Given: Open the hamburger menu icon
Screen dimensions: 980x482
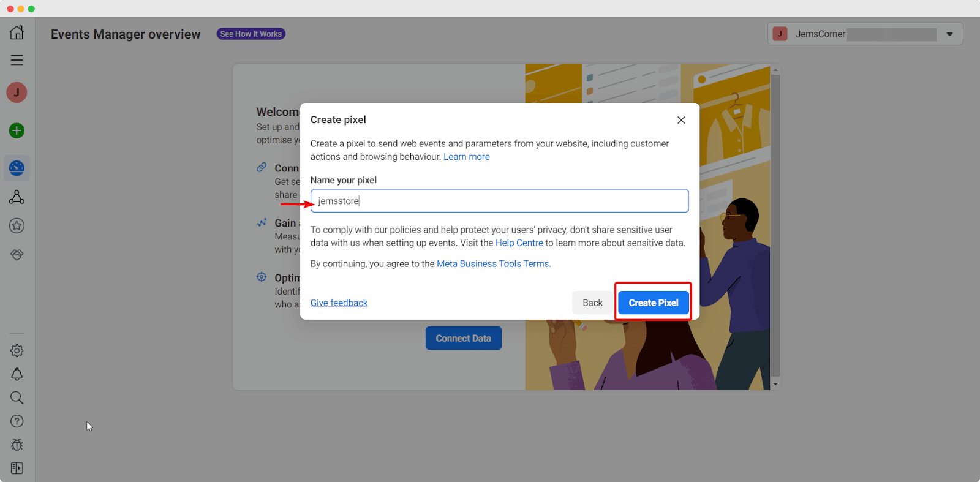Looking at the screenshot, I should click(17, 60).
